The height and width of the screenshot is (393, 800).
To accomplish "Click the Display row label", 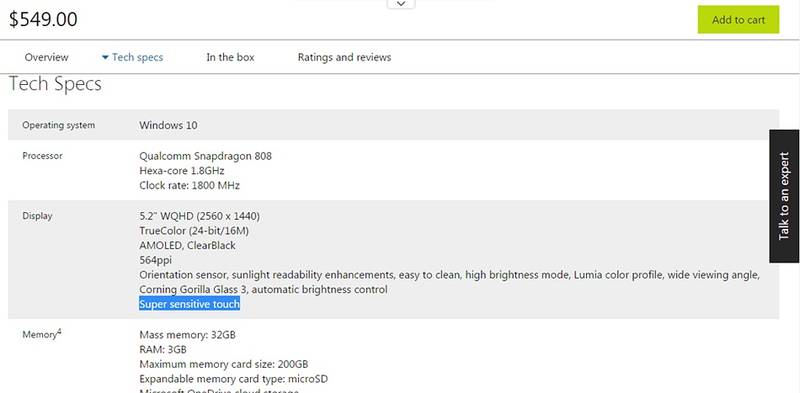I will point(37,216).
